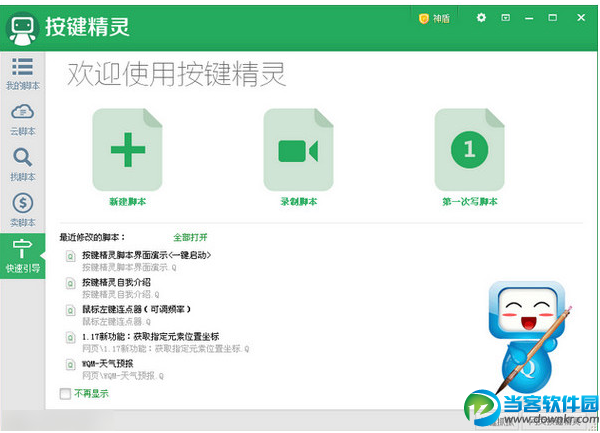Image resolution: width=600 pixels, height=433 pixels.
Task: Click the blue mascot holding a brush
Action: click(530, 337)
